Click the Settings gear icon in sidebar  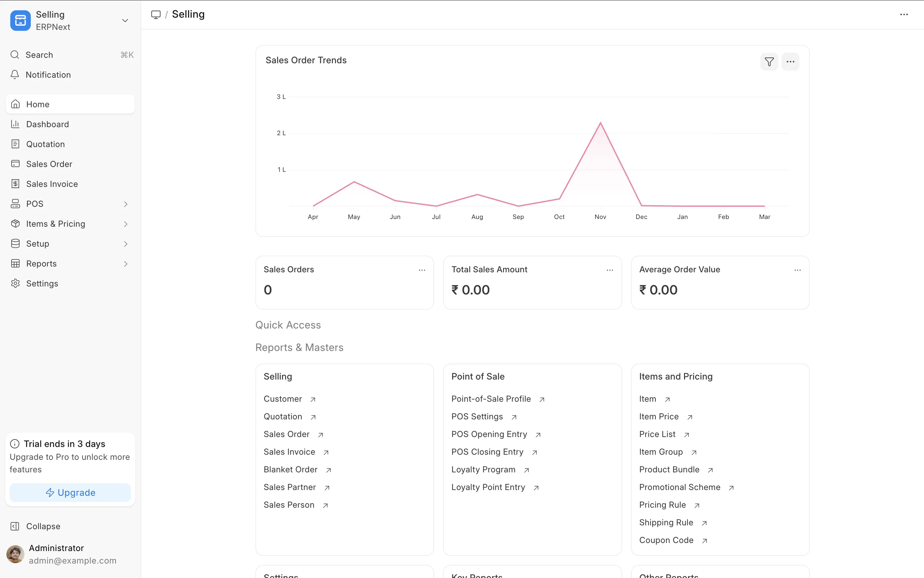15,283
